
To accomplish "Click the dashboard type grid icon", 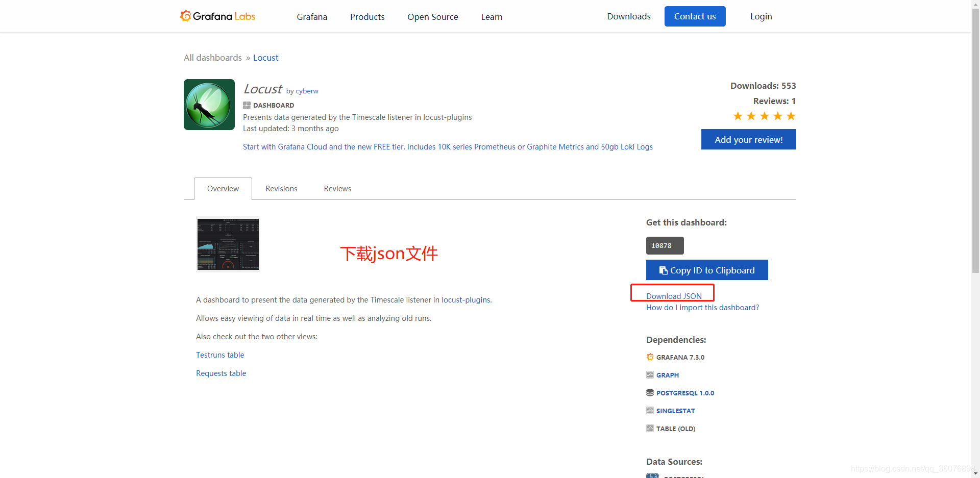I will click(x=247, y=105).
